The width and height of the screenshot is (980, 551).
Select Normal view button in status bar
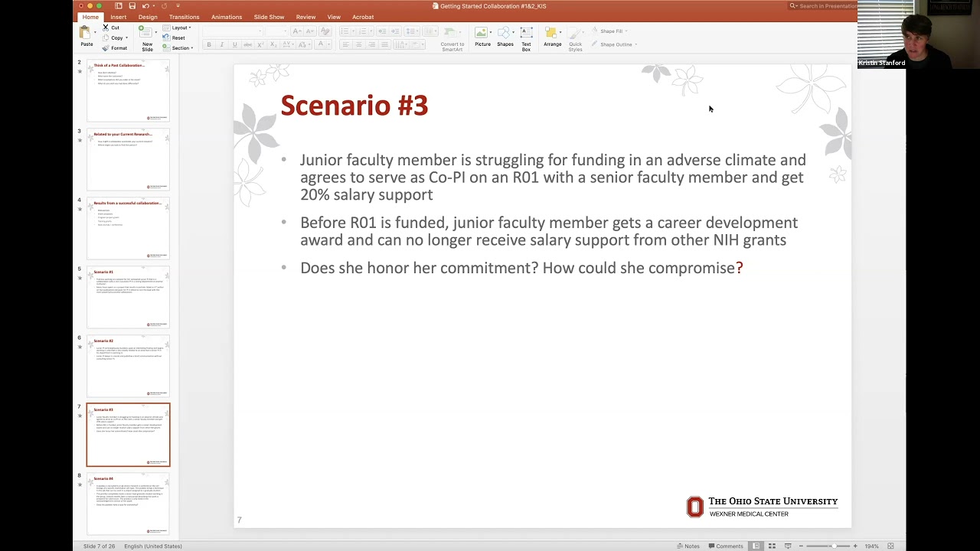pos(756,546)
